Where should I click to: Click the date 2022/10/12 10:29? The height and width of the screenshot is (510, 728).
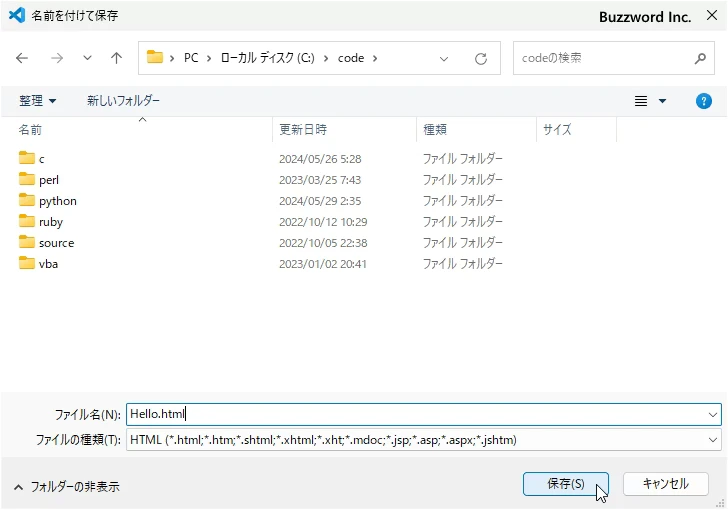pyautogui.click(x=323, y=222)
